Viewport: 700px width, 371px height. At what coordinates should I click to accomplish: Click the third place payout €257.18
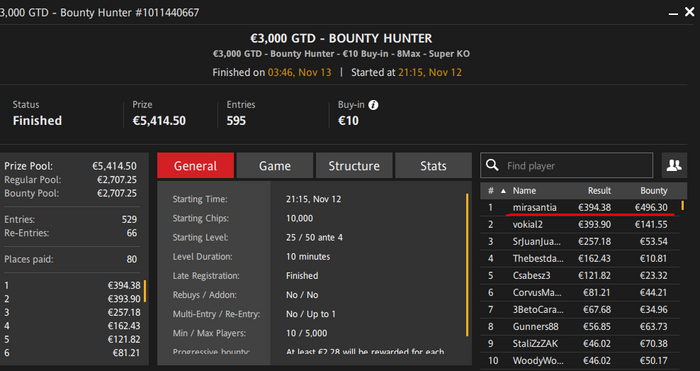[x=124, y=312]
